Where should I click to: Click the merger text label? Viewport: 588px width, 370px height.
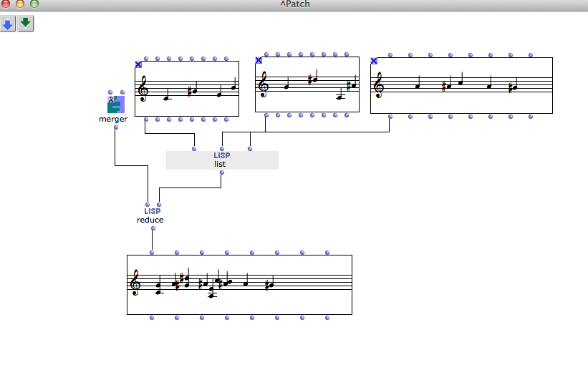coord(113,119)
